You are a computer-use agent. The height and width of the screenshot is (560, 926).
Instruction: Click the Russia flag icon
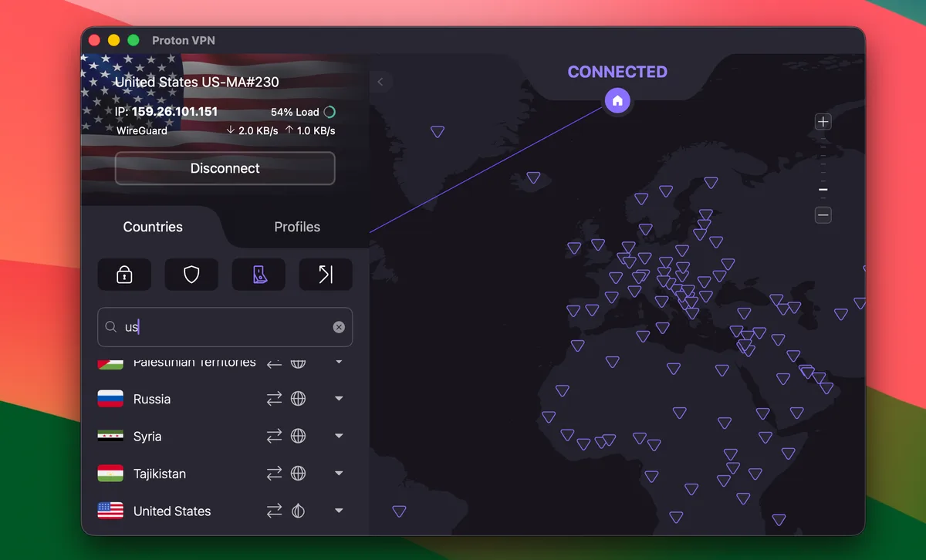tap(110, 399)
